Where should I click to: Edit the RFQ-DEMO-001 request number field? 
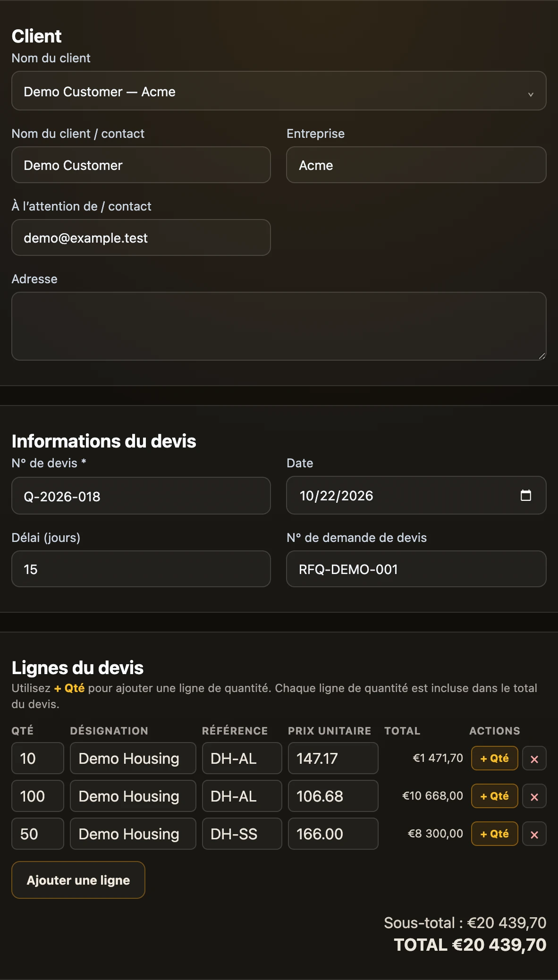416,569
